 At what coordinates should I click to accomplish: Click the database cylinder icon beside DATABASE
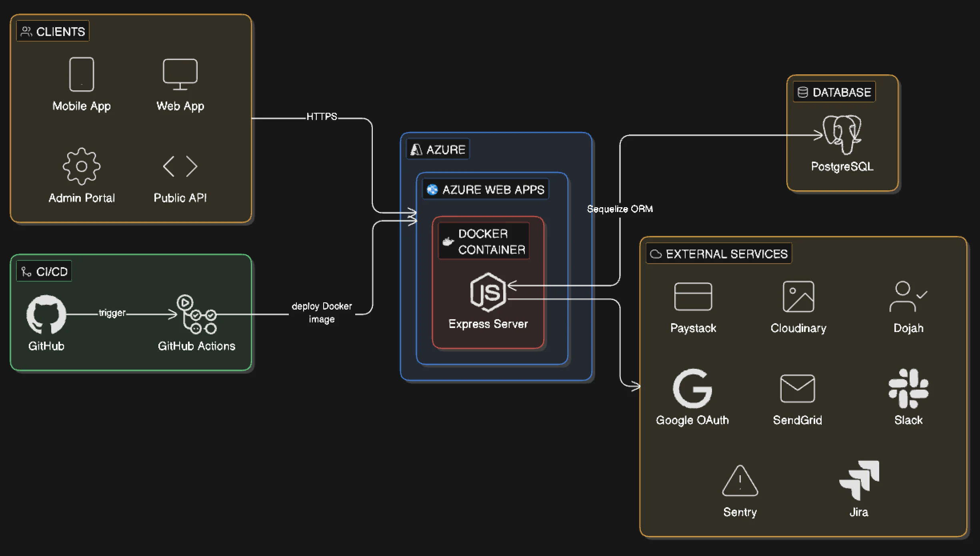802,92
